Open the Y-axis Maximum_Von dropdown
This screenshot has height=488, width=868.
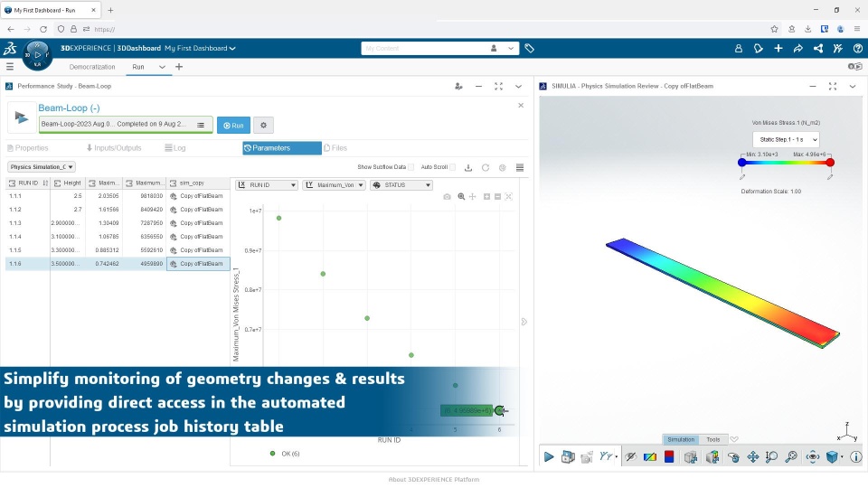tap(335, 184)
